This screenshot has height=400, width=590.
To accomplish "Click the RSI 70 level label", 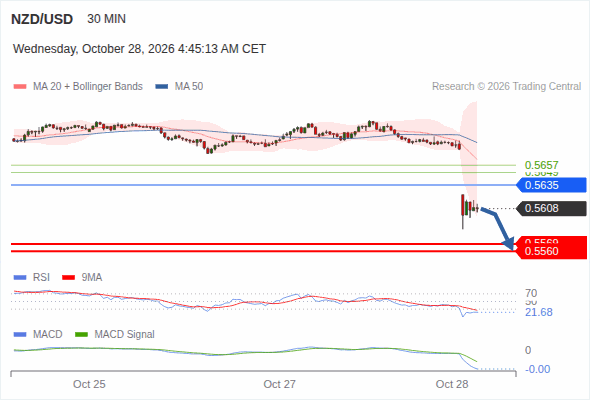I will point(531,293).
